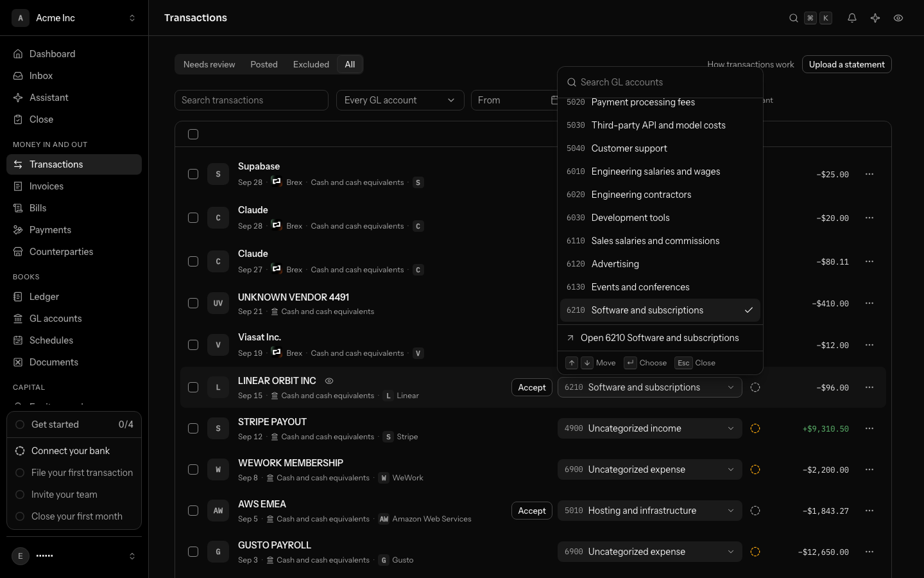The height and width of the screenshot is (578, 924).
Task: Click eye icon next to LINEAR ORBIT INC
Action: [x=329, y=381]
